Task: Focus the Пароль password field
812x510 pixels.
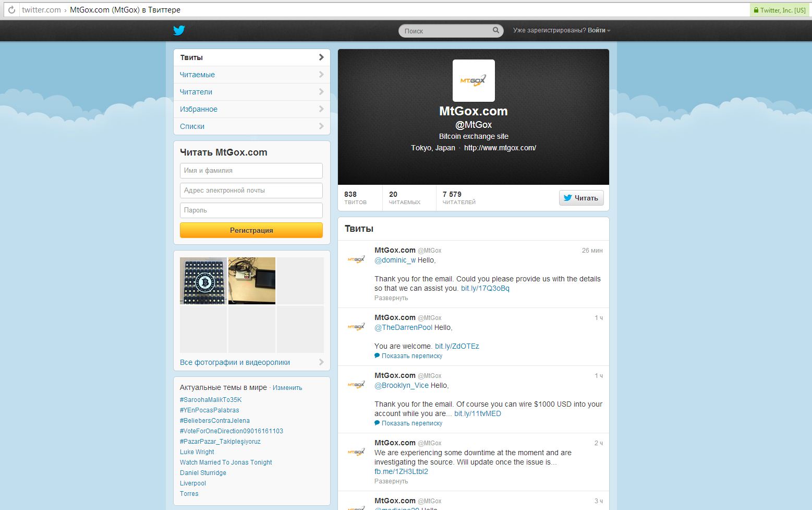Action: point(251,210)
